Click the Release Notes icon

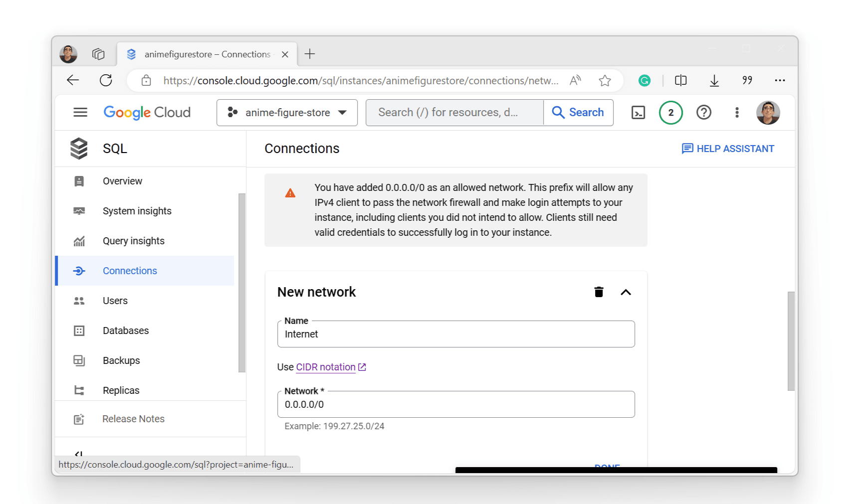(79, 419)
